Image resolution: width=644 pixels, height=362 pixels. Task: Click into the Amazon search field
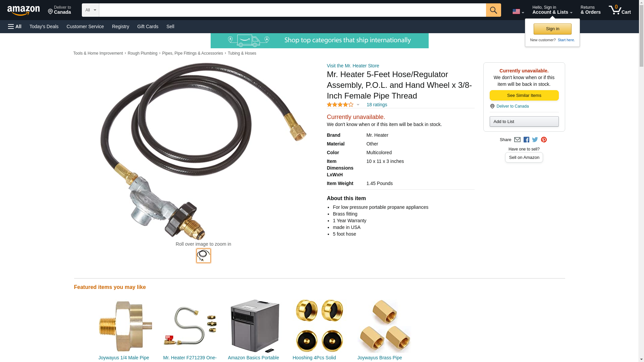(x=292, y=10)
